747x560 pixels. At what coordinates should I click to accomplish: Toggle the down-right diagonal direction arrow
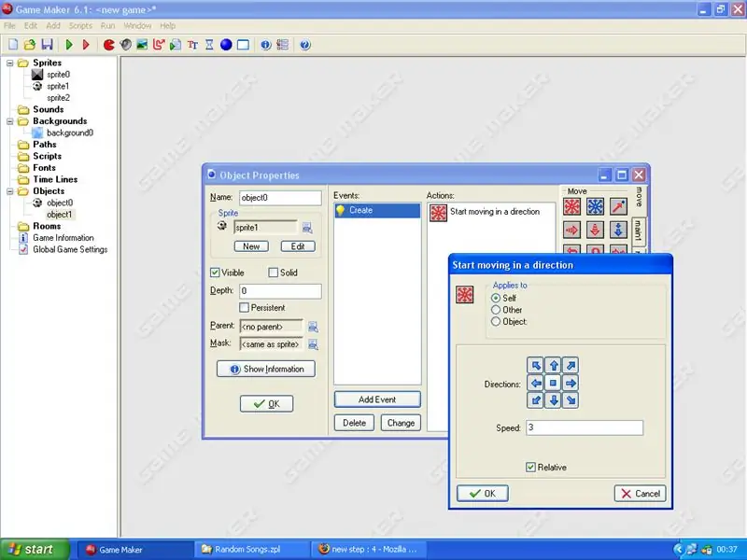(571, 400)
